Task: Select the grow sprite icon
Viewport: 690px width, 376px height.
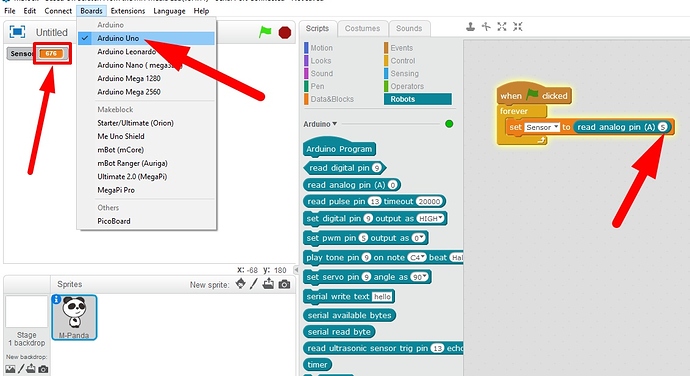Action: pos(502,27)
